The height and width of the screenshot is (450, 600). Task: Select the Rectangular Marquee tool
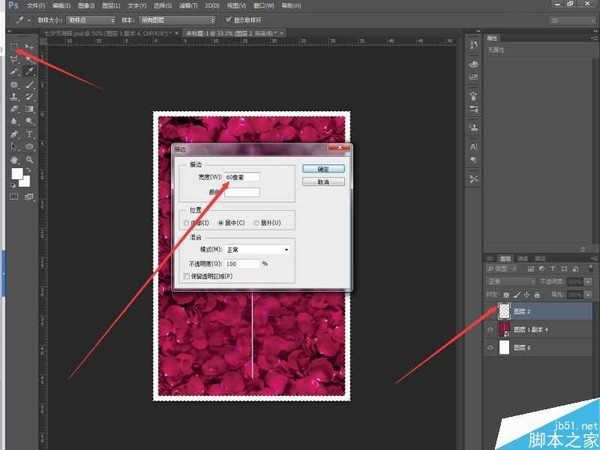click(x=14, y=47)
